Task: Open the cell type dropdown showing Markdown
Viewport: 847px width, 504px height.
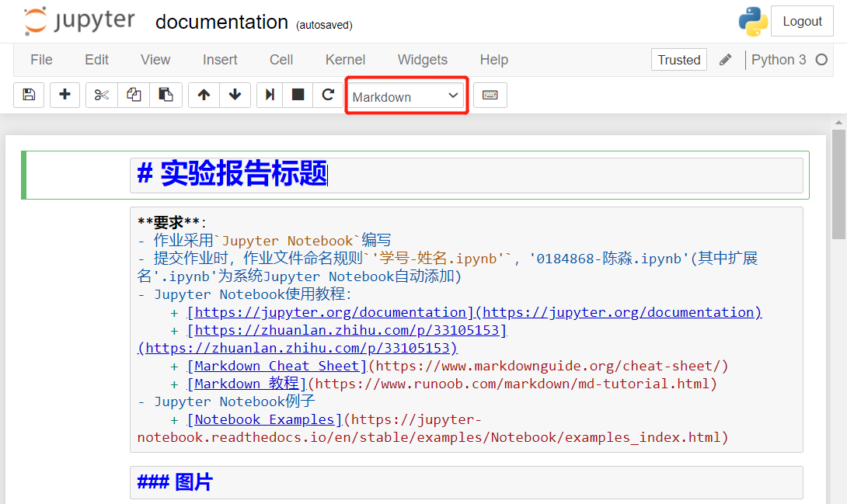Action: pyautogui.click(x=406, y=96)
